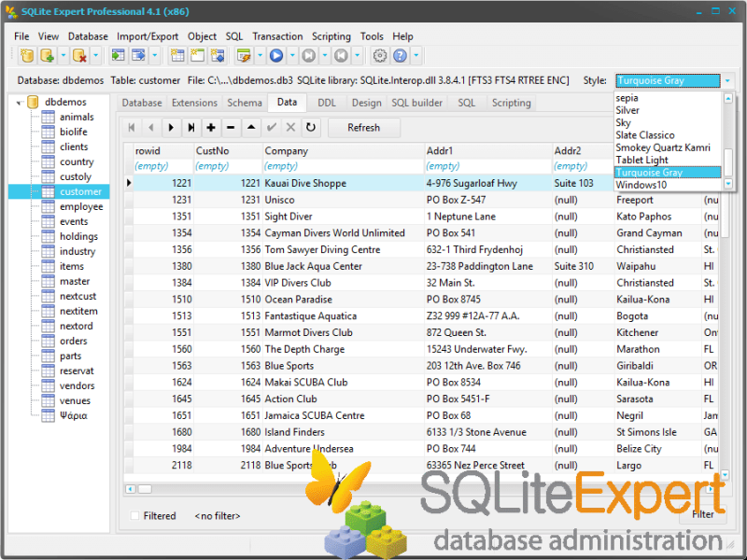
Task: Toggle the Filtered checkbox
Action: click(x=135, y=516)
